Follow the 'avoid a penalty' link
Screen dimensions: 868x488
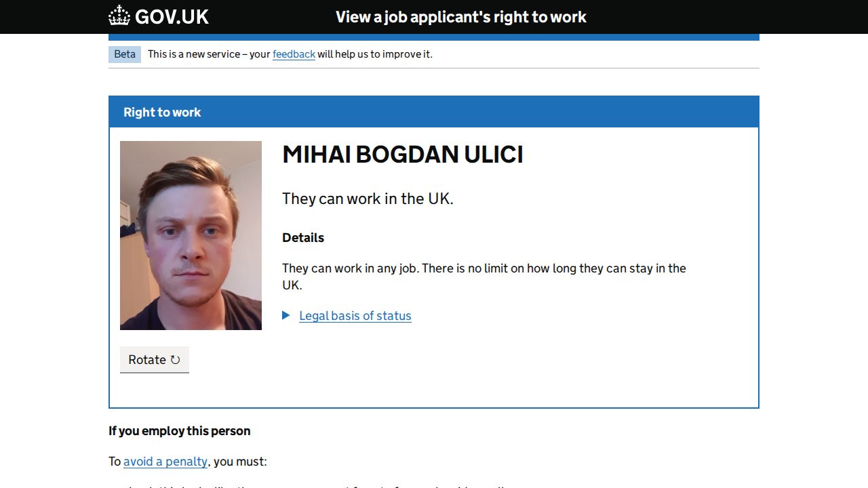pyautogui.click(x=165, y=462)
